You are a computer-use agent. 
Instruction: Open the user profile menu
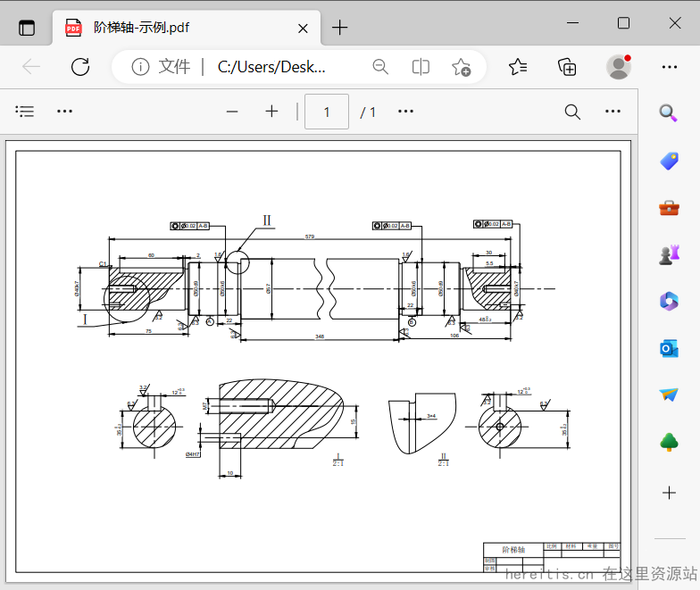[x=619, y=67]
